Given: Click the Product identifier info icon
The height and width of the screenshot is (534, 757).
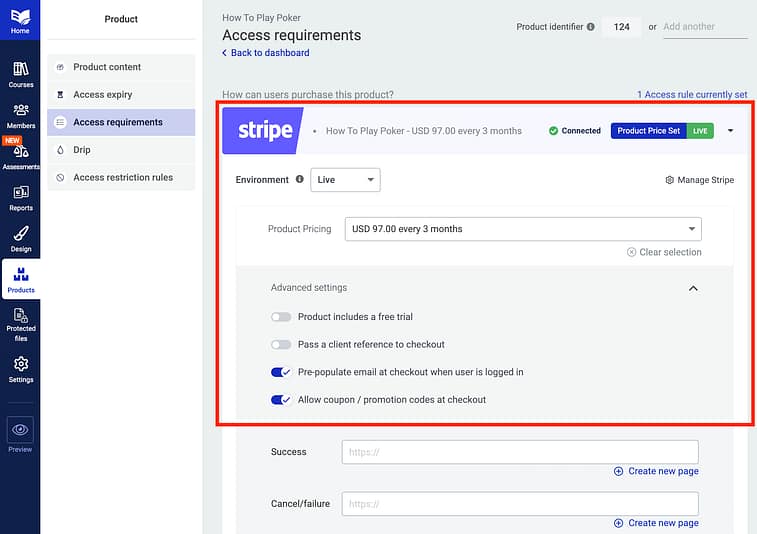Looking at the screenshot, I should tap(590, 27).
